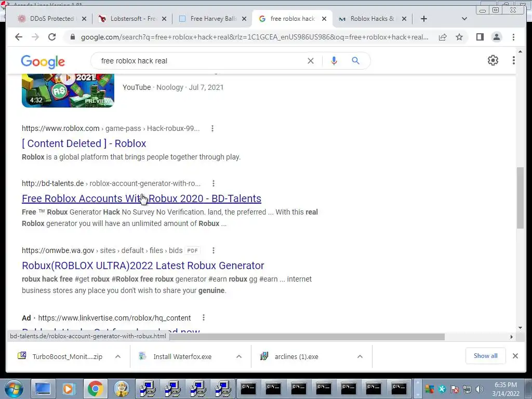Share this page using the share icon

point(443,37)
